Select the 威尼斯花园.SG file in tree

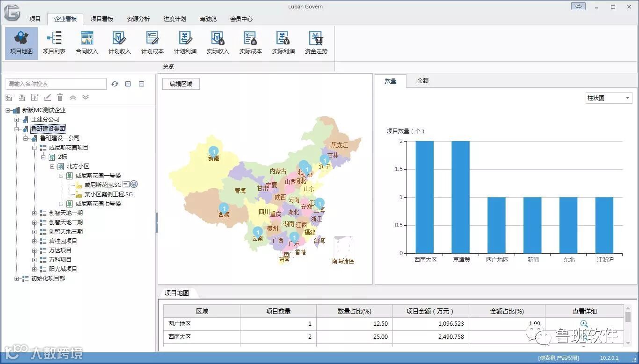click(x=102, y=185)
